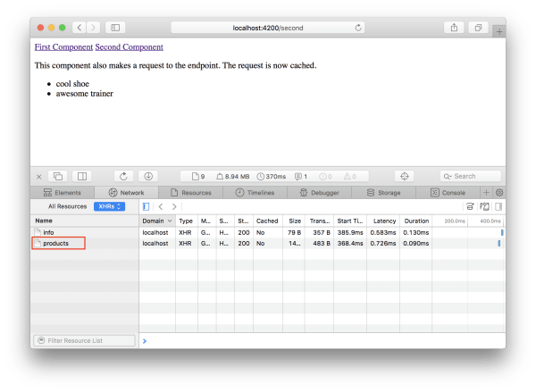Image resolution: width=536 pixels, height=392 pixels.
Task: Click the 'awesome trainer' list item
Action: click(x=85, y=94)
